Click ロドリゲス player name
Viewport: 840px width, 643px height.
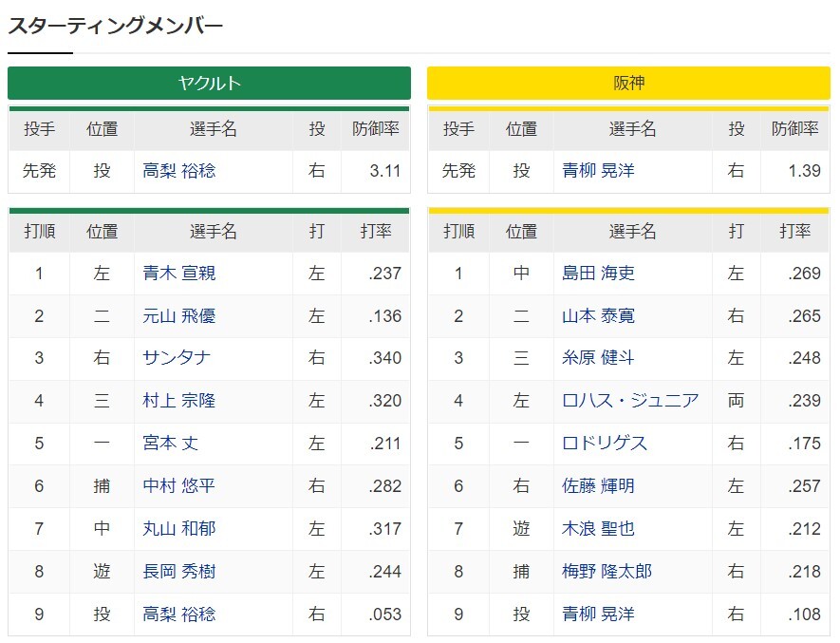[x=605, y=443]
